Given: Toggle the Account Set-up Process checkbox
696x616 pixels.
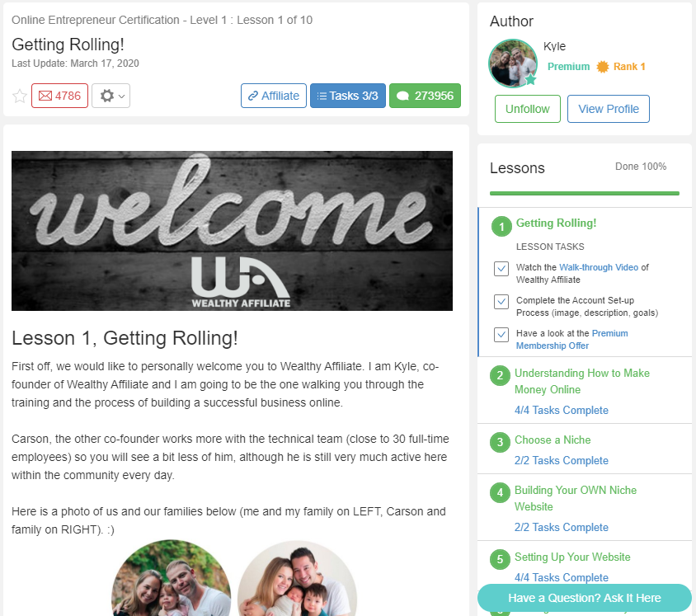Looking at the screenshot, I should [501, 301].
